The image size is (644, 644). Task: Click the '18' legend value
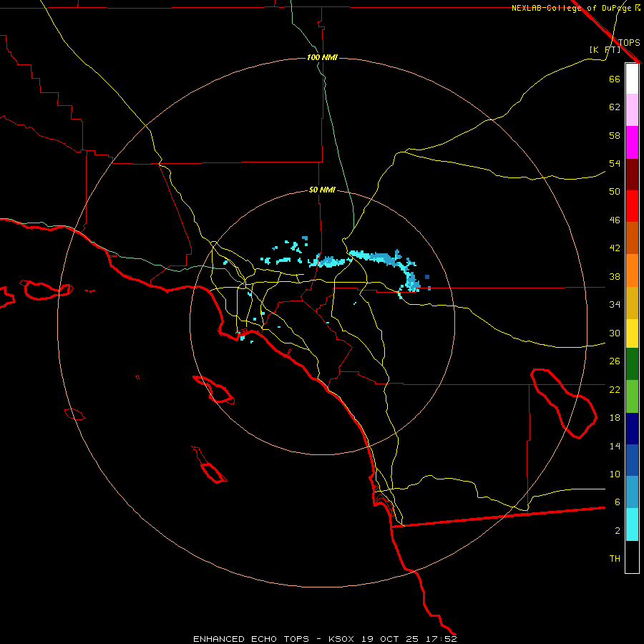[615, 418]
